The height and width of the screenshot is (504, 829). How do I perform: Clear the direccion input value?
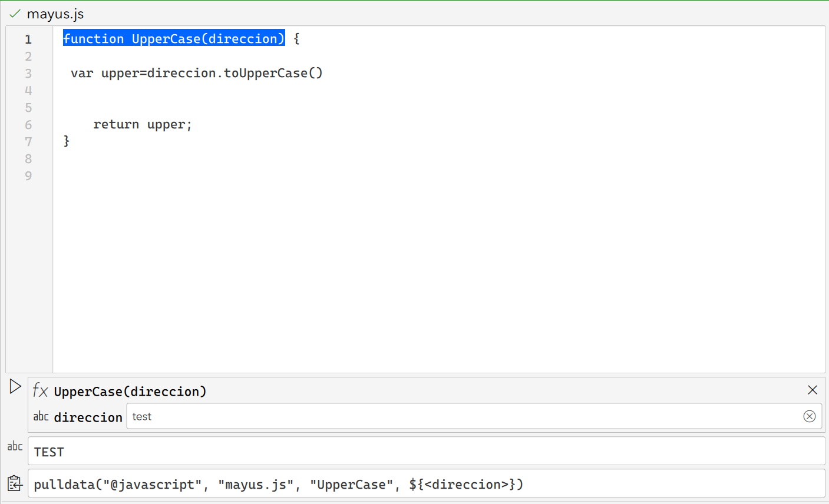809,416
